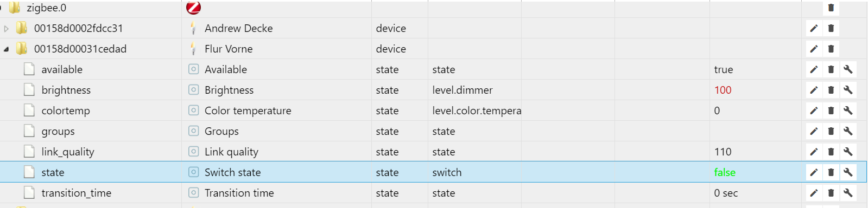Edit the transition_time object with pencil icon
868x208 pixels.
(814, 193)
